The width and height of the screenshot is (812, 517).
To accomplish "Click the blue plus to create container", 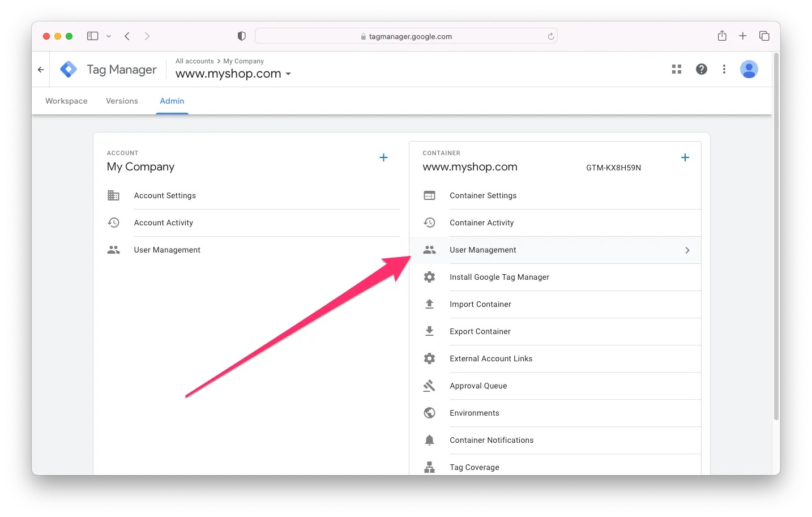I will [685, 157].
